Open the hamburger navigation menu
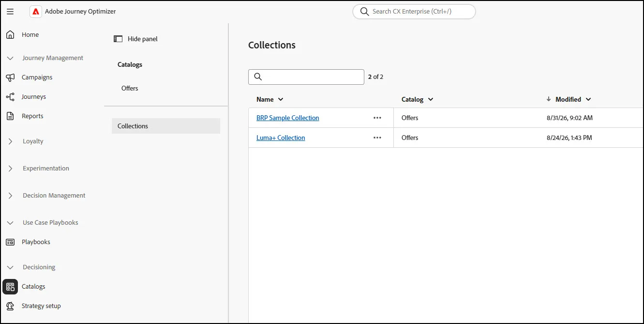This screenshot has height=324, width=644. (x=10, y=11)
